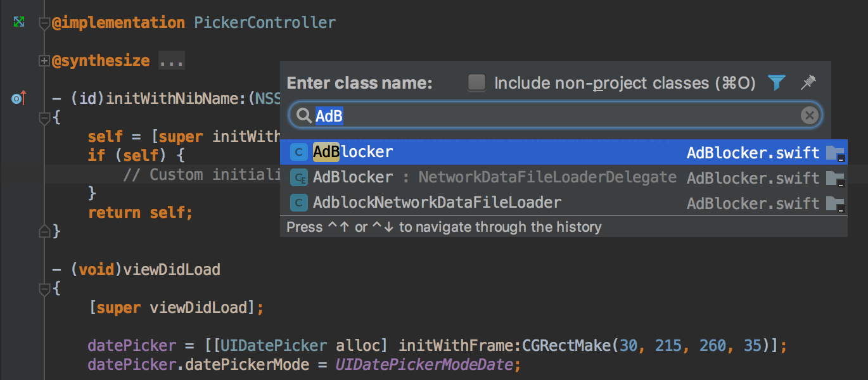This screenshot has width=868, height=380.
Task: Click the filter funnel icon
Action: coord(777,82)
